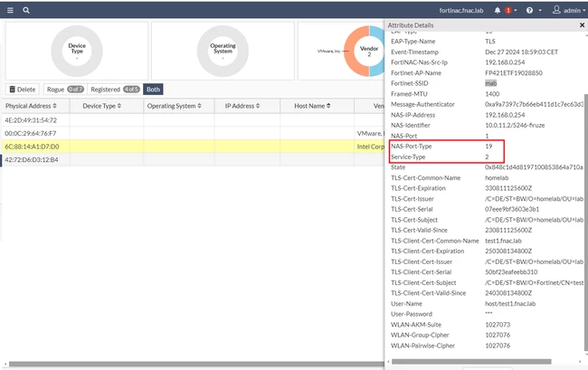Expand the notifications count dropdown arrow

click(516, 10)
